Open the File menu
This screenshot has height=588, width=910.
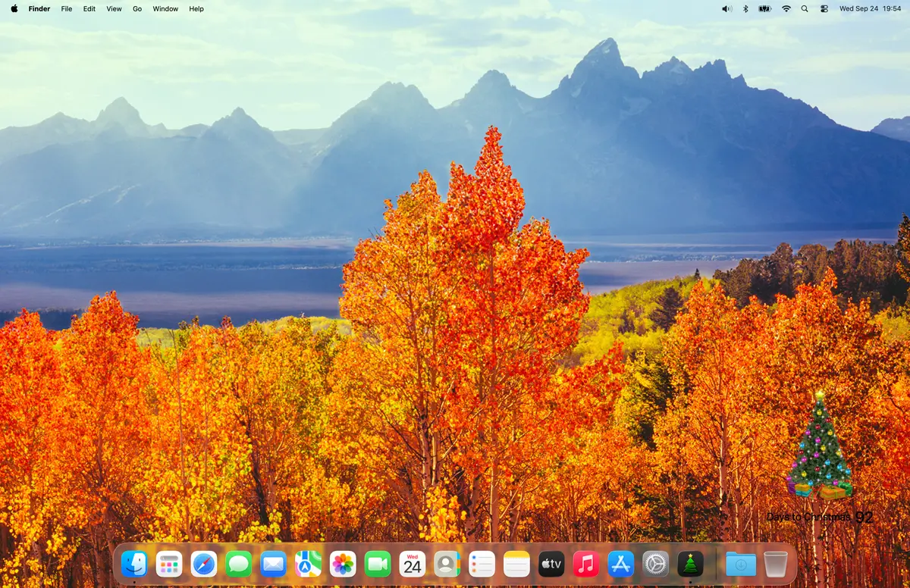[x=67, y=9]
